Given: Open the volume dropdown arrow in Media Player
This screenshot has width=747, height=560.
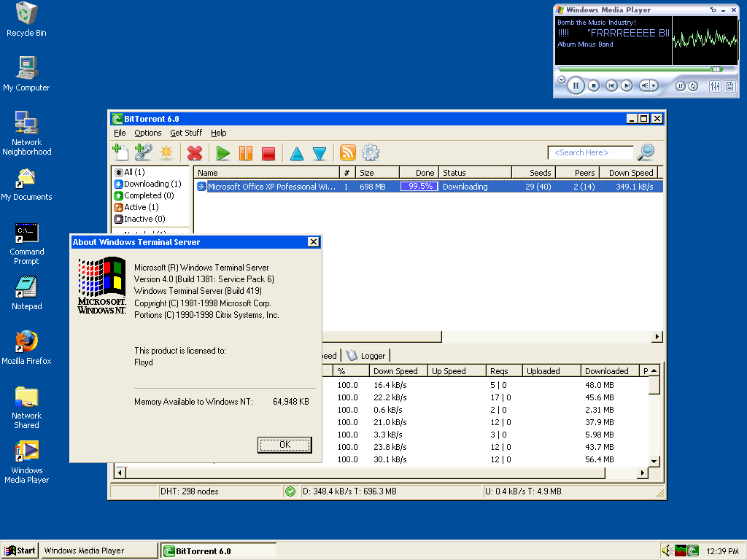Looking at the screenshot, I should pos(654,86).
